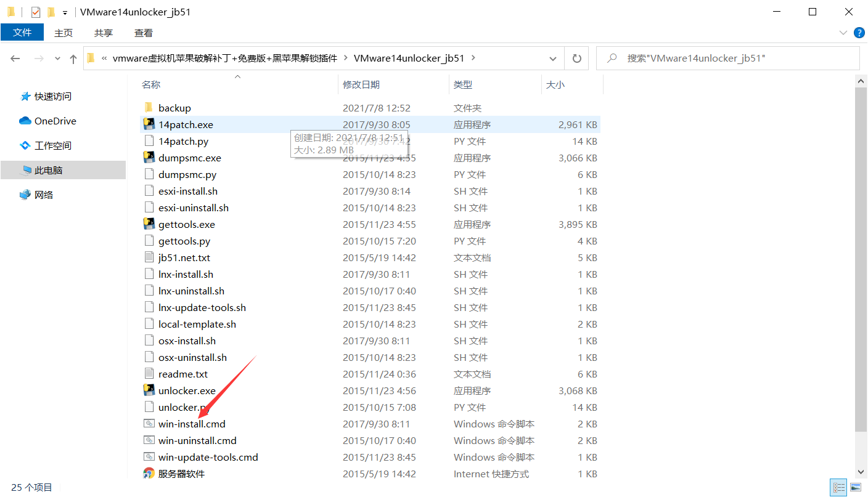Click the 服务器软件 internet shortcut icon
This screenshot has height=497, width=868.
pos(149,474)
